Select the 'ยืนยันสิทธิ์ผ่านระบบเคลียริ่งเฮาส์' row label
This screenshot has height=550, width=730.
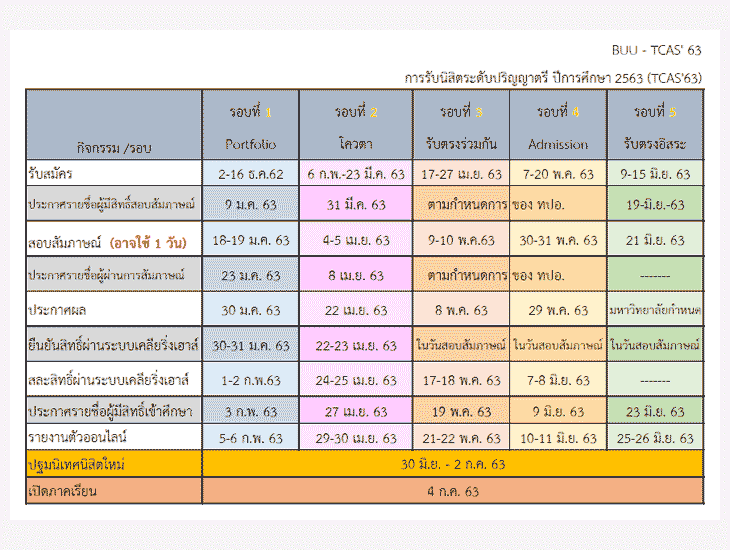[x=114, y=344]
